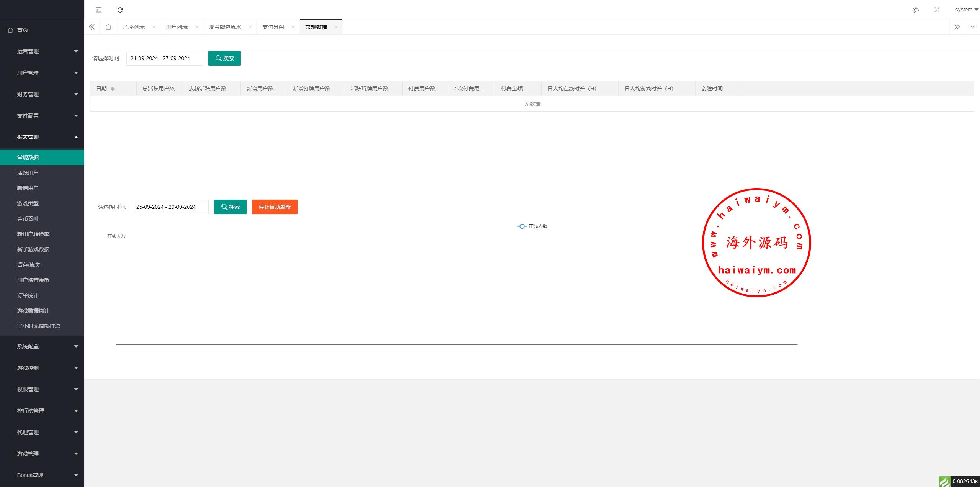The image size is (980, 487).
Task: Toggle fullscreen mode icon
Action: 937,10
